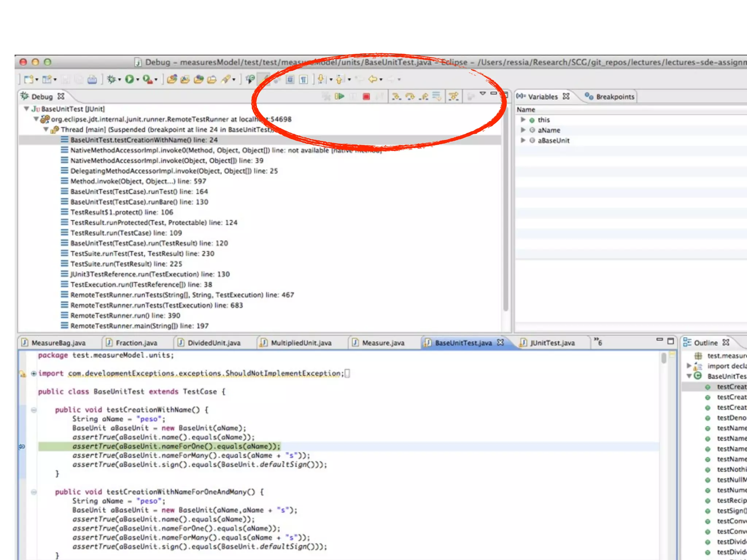The width and height of the screenshot is (747, 560).
Task: Select testCreationWithName in Outline
Action: tap(731, 387)
